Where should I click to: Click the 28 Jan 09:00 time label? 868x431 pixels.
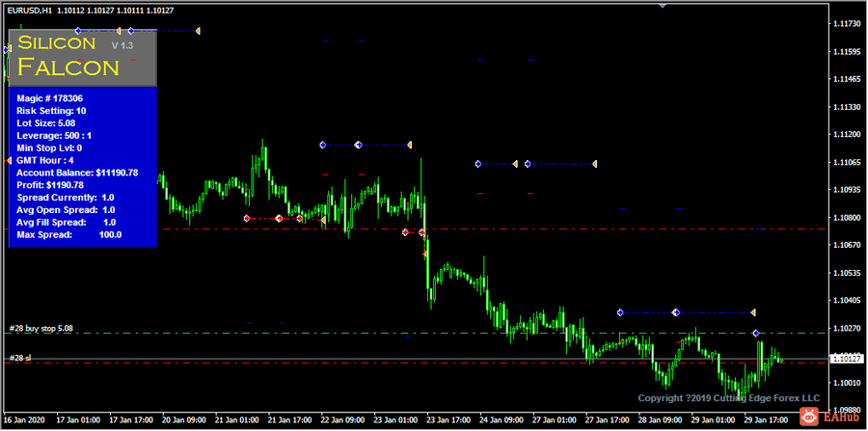tap(660, 420)
